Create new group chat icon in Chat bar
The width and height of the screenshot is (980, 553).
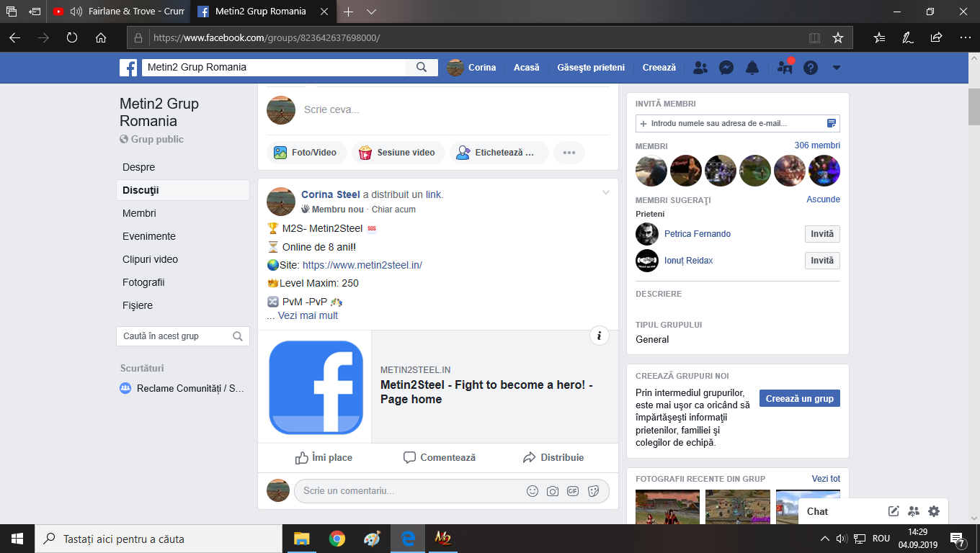tap(914, 511)
